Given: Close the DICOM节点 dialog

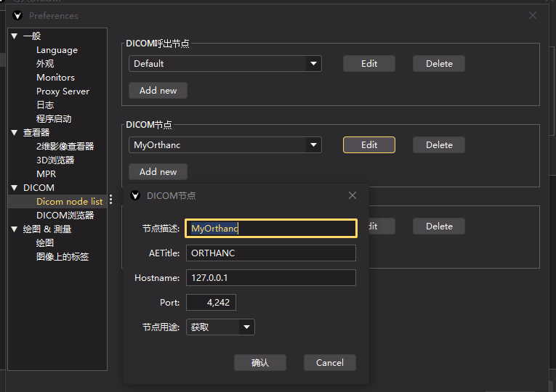Looking at the screenshot, I should tap(352, 195).
